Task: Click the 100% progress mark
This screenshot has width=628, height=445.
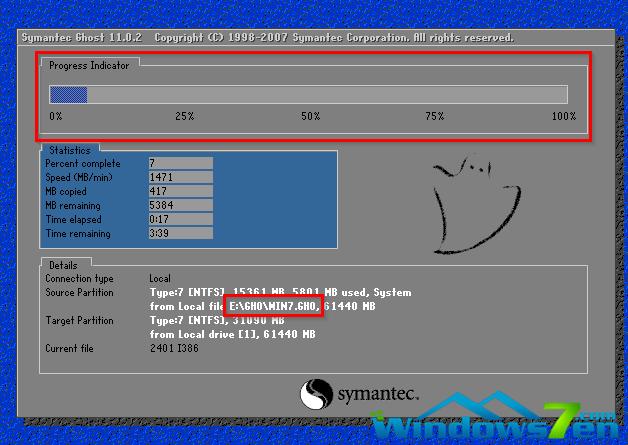Action: click(564, 116)
